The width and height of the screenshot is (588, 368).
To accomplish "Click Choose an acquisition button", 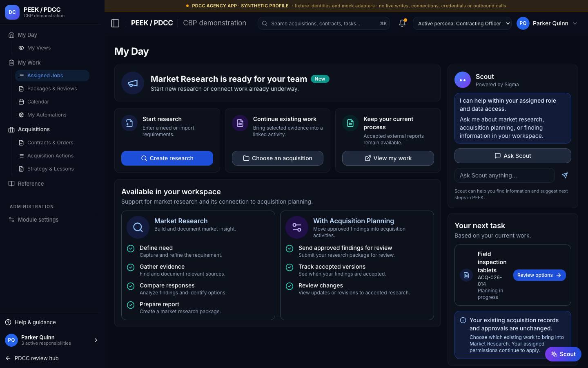I will pos(278,158).
